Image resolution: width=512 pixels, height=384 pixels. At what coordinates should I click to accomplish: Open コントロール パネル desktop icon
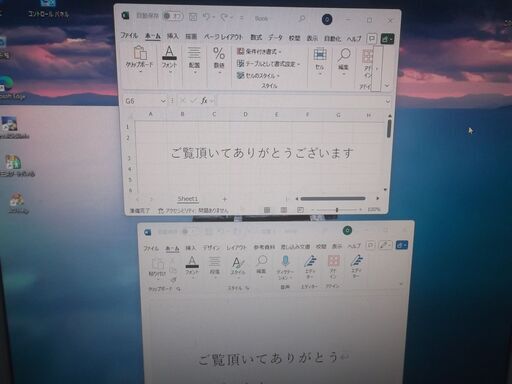[48, 9]
